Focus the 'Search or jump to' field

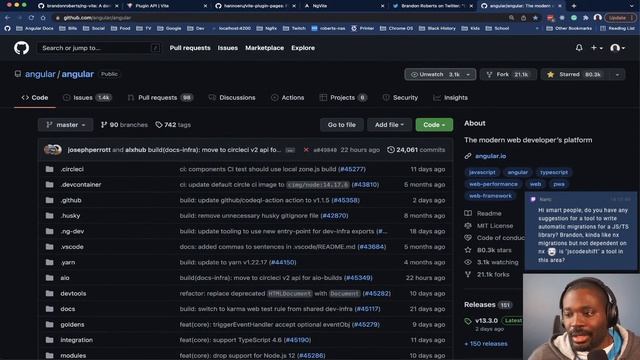click(x=98, y=48)
